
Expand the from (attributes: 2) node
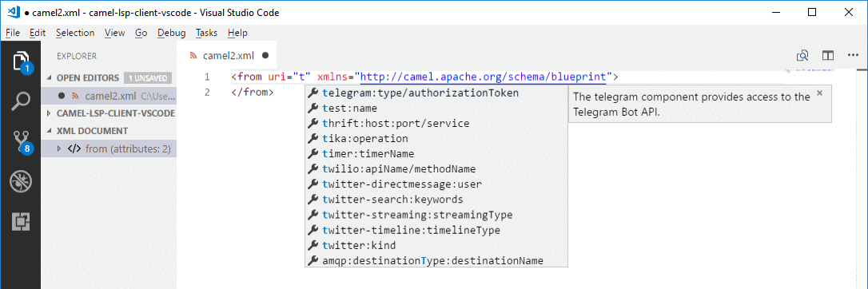click(x=60, y=148)
